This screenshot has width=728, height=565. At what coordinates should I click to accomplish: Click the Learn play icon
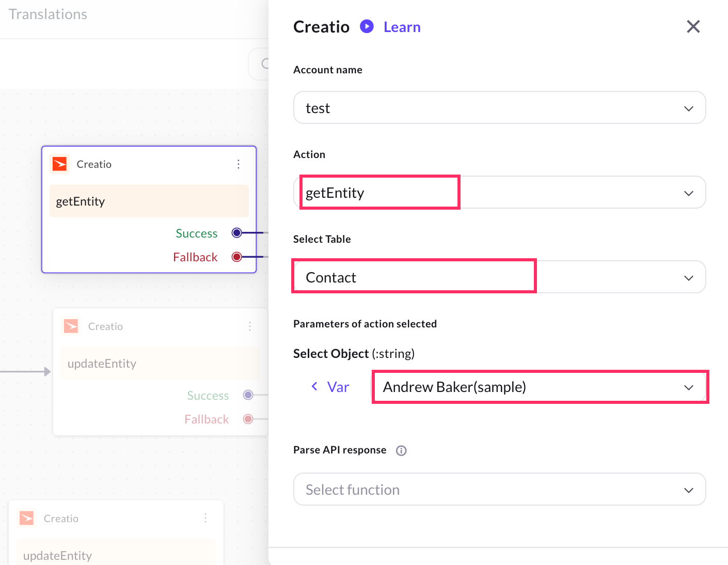pyautogui.click(x=367, y=26)
